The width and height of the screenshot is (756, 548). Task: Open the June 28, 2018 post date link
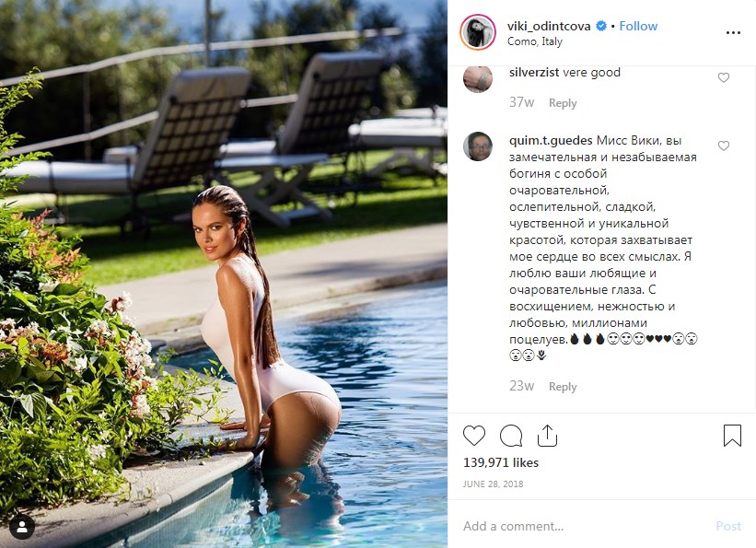[x=493, y=484]
